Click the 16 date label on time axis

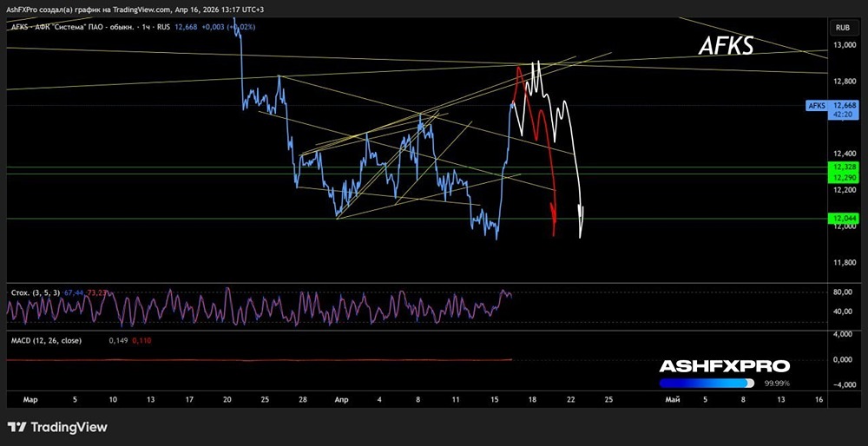tap(819, 399)
